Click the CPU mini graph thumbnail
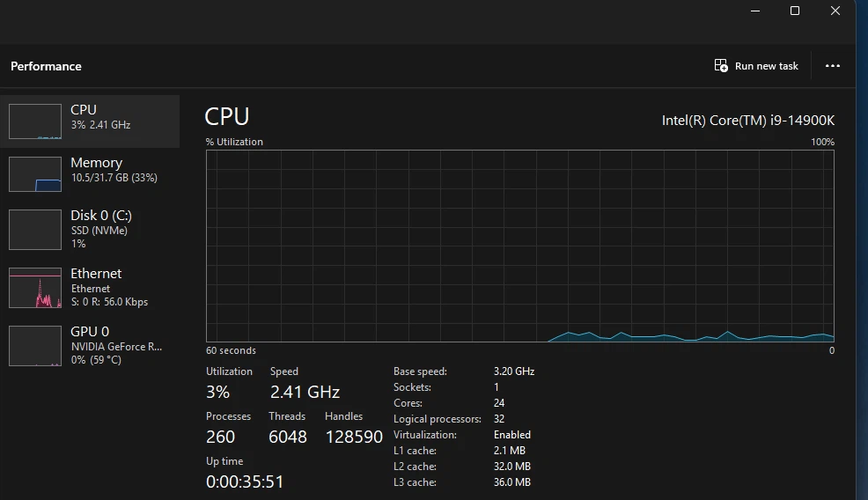 point(35,121)
